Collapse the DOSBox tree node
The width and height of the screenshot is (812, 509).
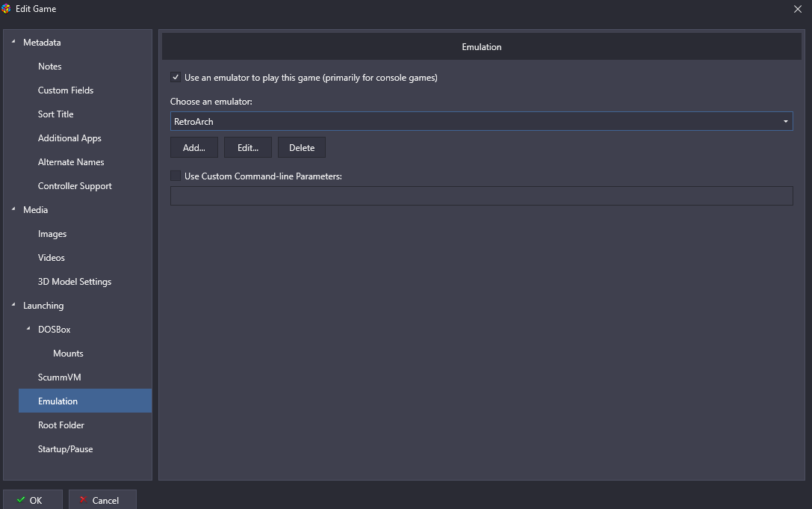click(x=28, y=329)
